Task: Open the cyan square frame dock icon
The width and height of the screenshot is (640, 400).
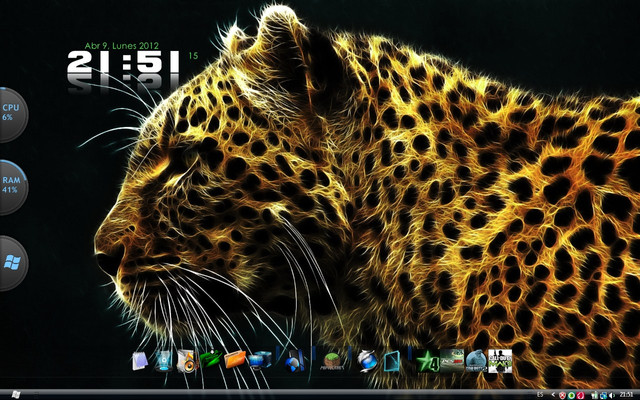Action: 391,361
